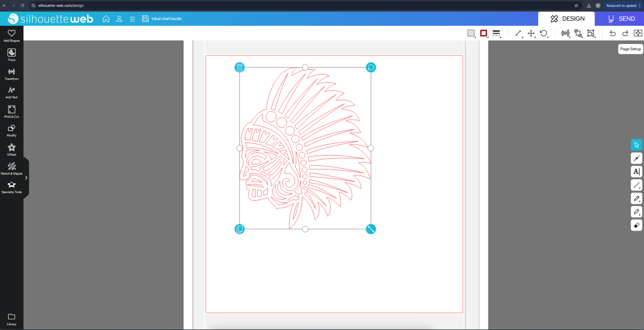The image size is (644, 330).
Task: Open the group options
Action: click(x=591, y=33)
